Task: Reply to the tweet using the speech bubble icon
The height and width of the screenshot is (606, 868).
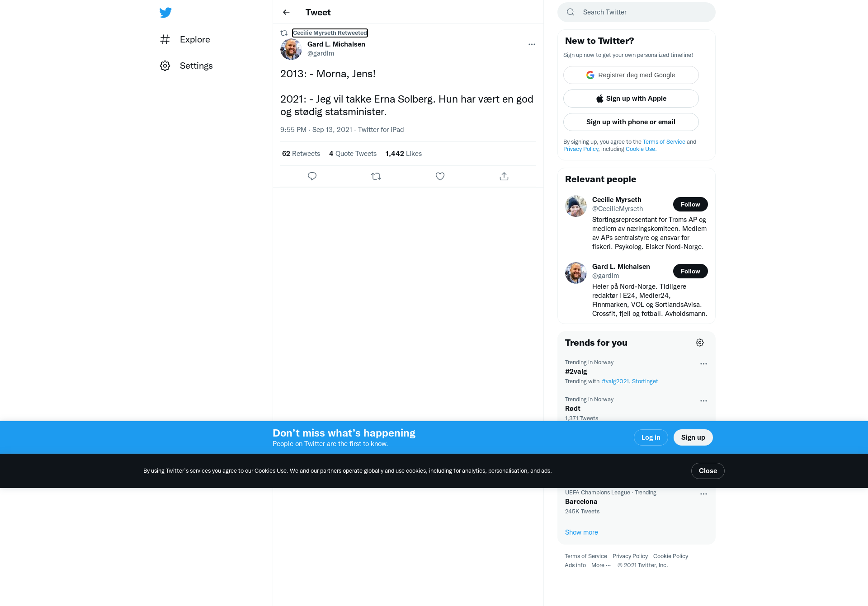Action: 312,176
